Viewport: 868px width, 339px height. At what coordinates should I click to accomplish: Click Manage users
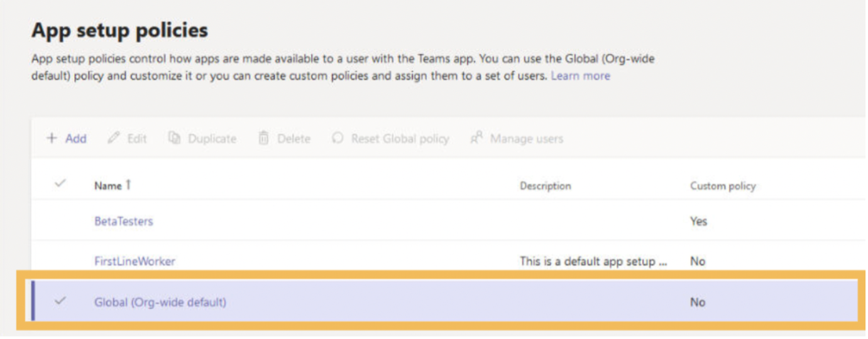coord(517,139)
